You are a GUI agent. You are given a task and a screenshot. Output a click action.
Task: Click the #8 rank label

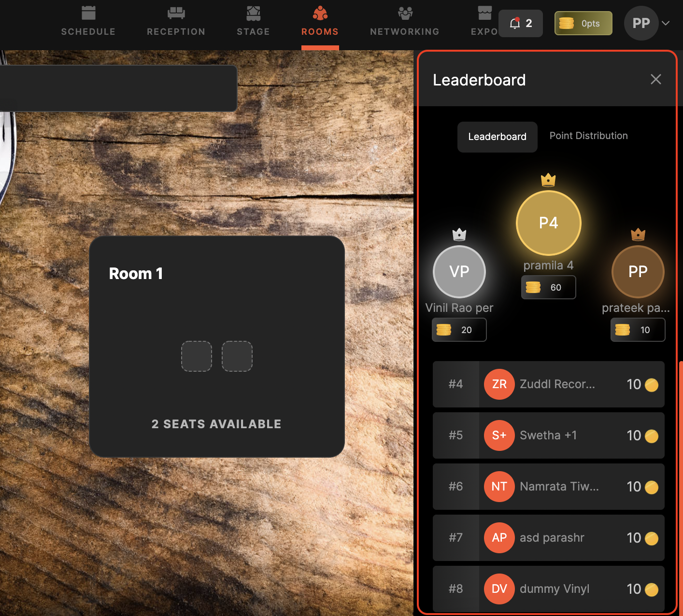tap(455, 589)
